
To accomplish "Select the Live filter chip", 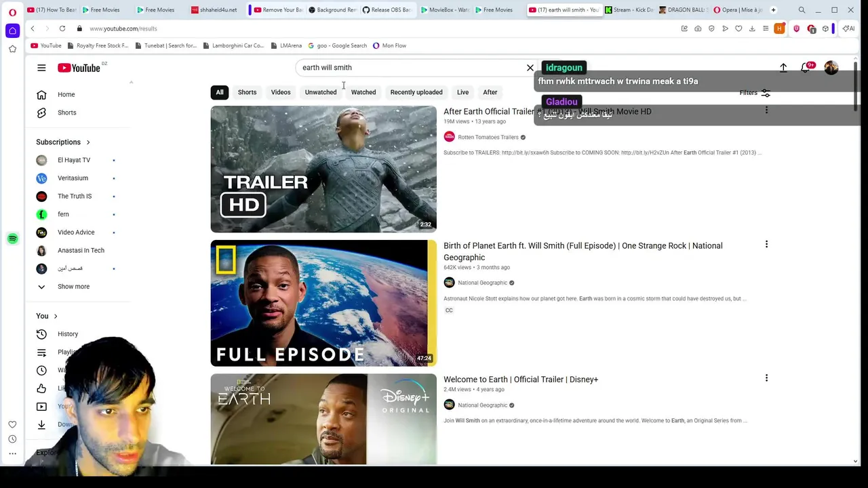I will [462, 92].
